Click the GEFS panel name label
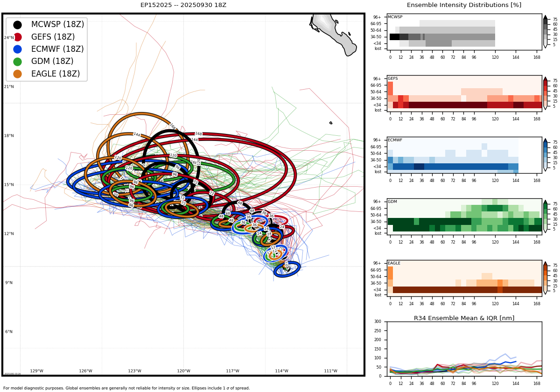Image resolution: width=560 pixels, height=392 pixels. point(393,79)
